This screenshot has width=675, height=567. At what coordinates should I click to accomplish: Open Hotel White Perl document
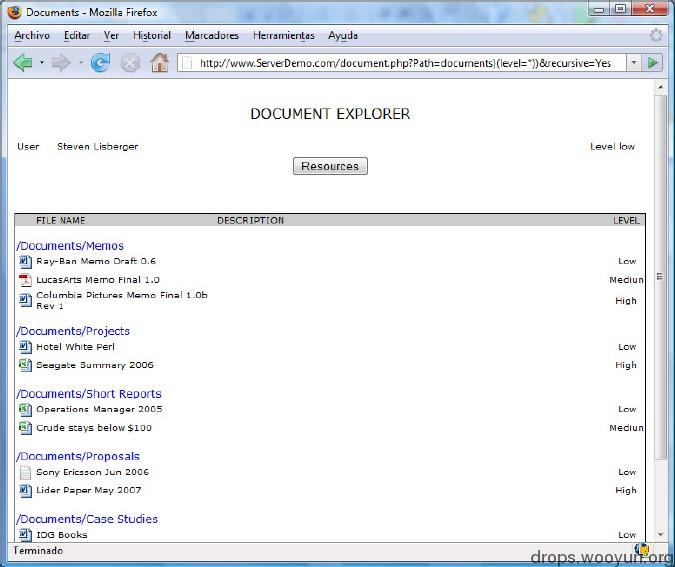click(x=75, y=347)
